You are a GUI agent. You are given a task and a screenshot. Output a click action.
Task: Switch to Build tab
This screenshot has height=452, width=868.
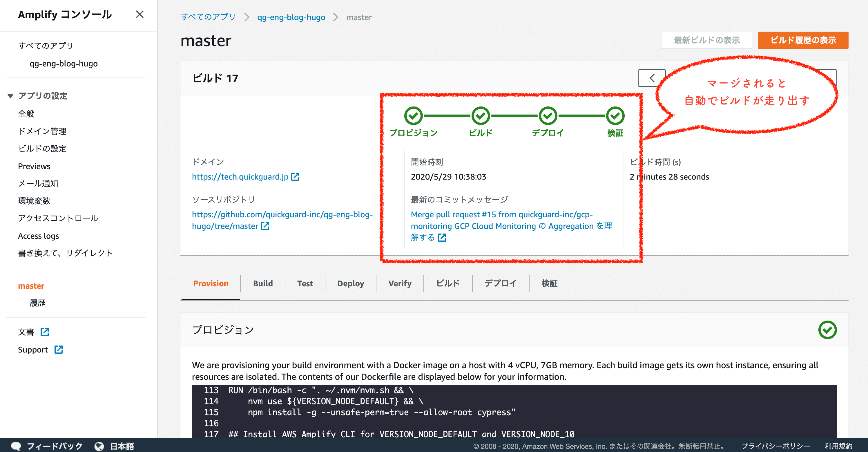(263, 283)
